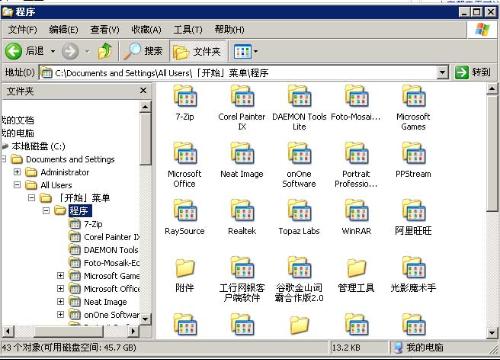Select Administrator folder in tree
This screenshot has height=360, width=500.
(x=65, y=172)
